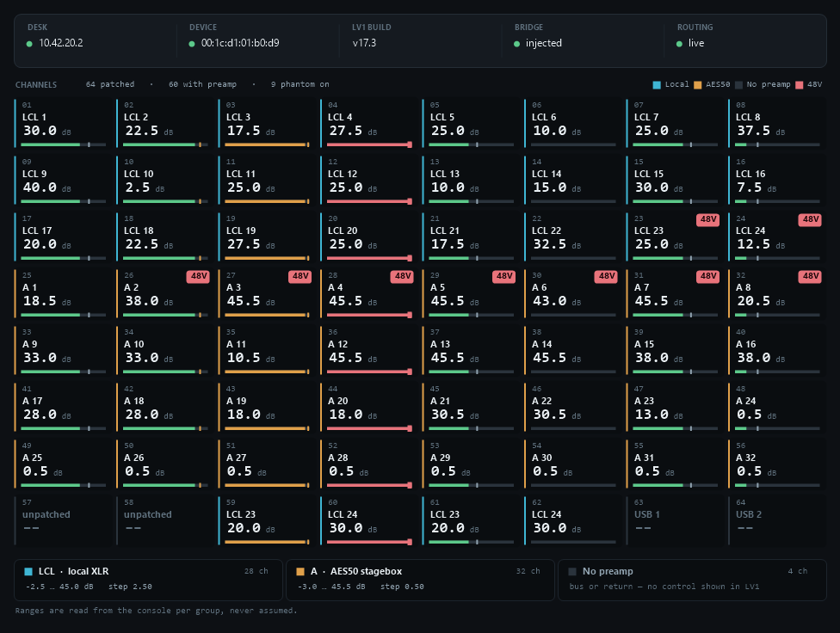Click the red 48V legend swatch

click(x=800, y=84)
